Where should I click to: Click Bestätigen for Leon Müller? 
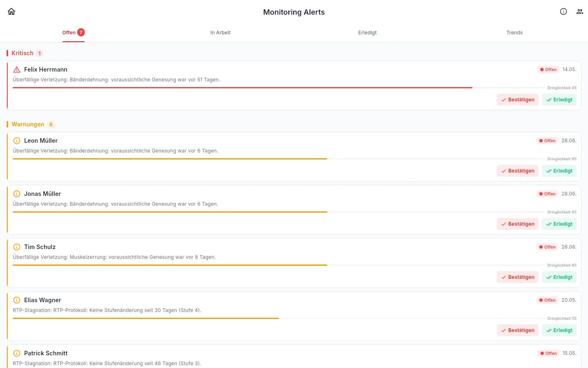click(x=518, y=171)
